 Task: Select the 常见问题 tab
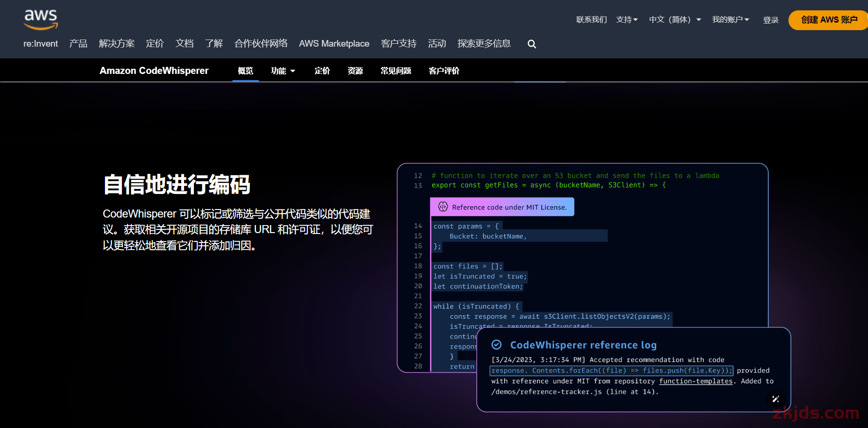click(x=396, y=71)
